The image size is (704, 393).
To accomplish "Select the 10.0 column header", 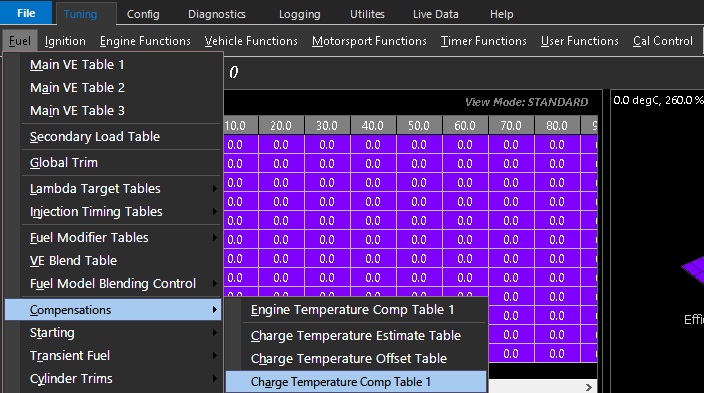I will pyautogui.click(x=241, y=125).
